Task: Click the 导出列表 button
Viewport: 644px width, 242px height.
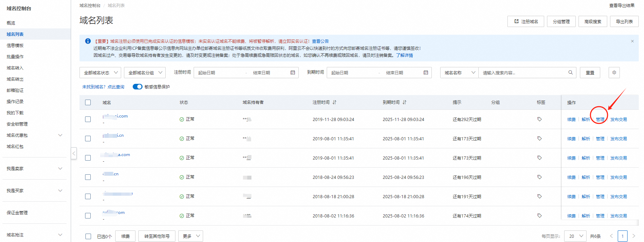Action: (x=624, y=21)
